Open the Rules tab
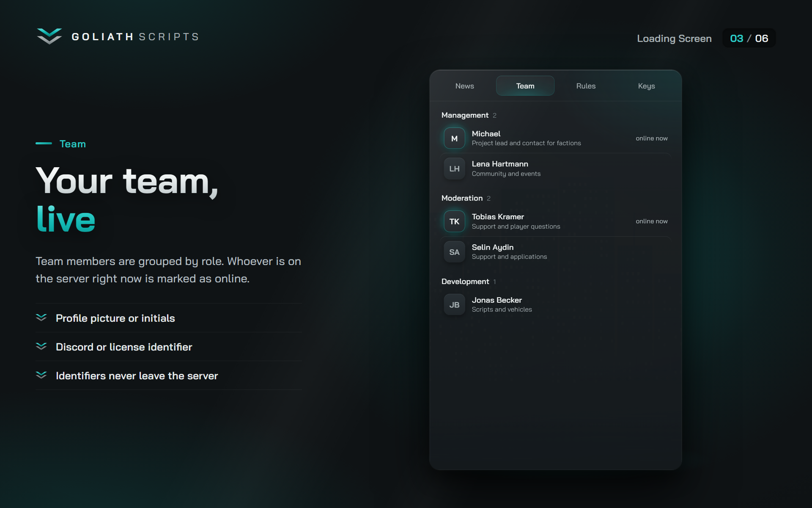 (586, 86)
